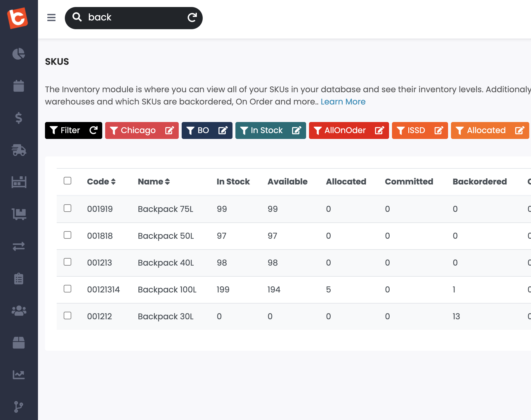Screen dimensions: 531x420
Task: Check the Backpack 30L row
Action: pyautogui.click(x=67, y=316)
